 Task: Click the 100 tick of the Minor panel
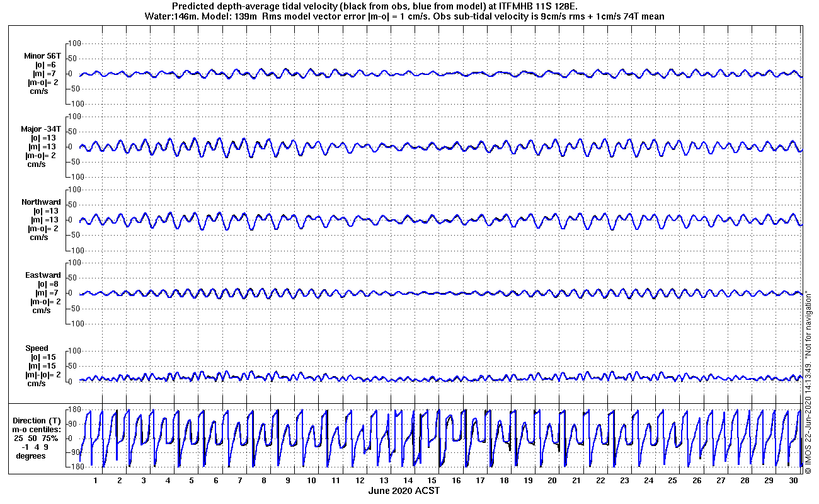coord(76,43)
